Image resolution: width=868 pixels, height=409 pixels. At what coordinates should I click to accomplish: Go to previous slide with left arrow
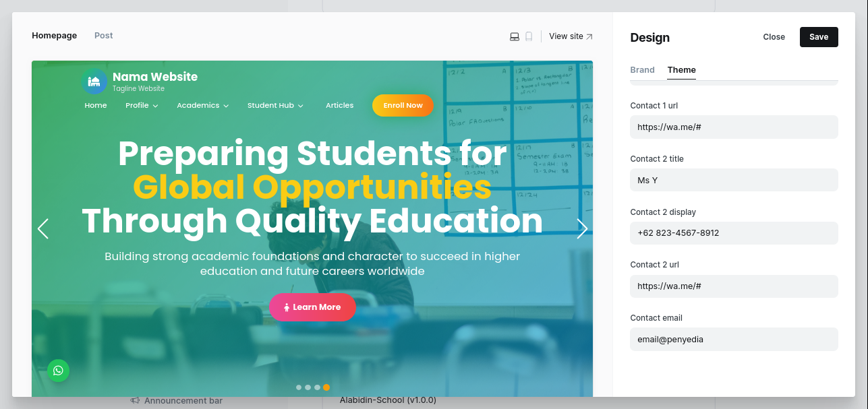tap(43, 228)
